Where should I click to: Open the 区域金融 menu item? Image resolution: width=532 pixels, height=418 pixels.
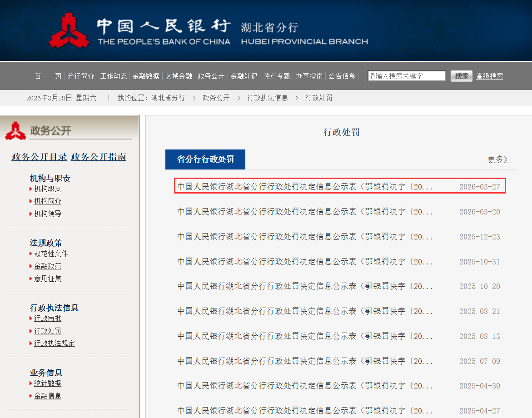[179, 76]
